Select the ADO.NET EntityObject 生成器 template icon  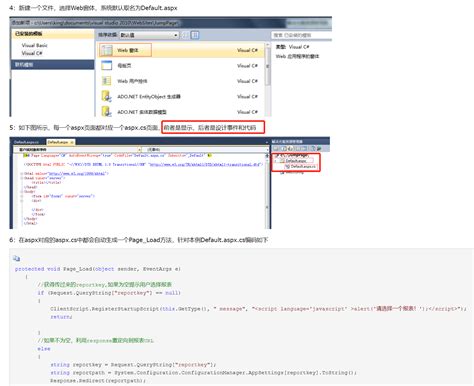click(107, 96)
